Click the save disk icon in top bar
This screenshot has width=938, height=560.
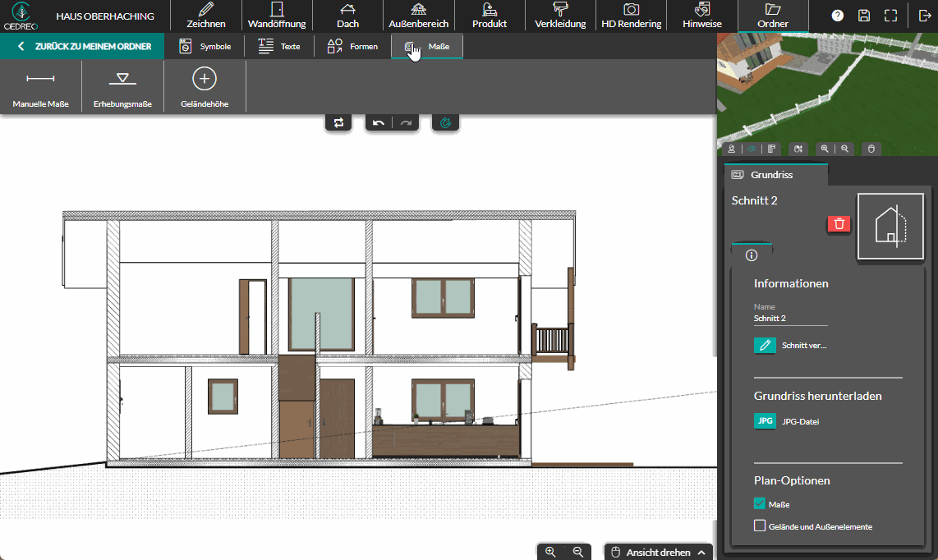click(x=863, y=16)
